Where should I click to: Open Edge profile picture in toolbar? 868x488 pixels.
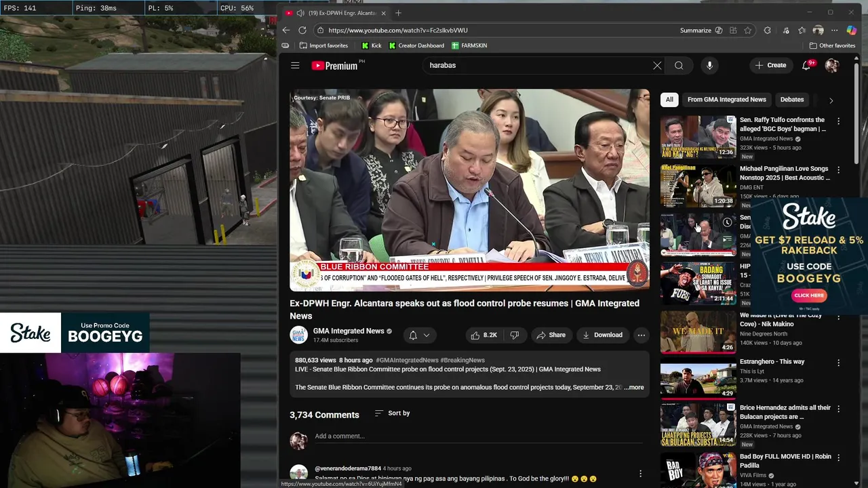(818, 30)
